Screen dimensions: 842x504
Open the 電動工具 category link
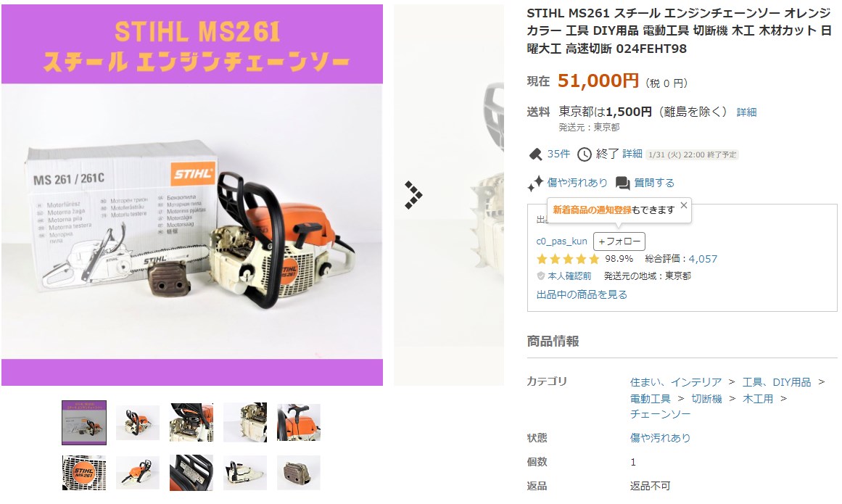tap(651, 399)
